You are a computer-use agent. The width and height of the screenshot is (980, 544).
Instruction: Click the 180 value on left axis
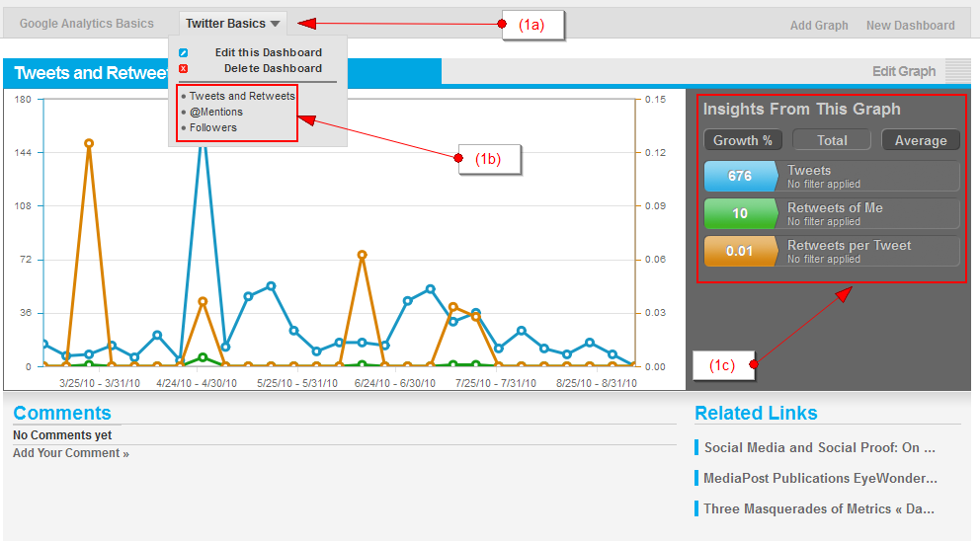click(23, 100)
